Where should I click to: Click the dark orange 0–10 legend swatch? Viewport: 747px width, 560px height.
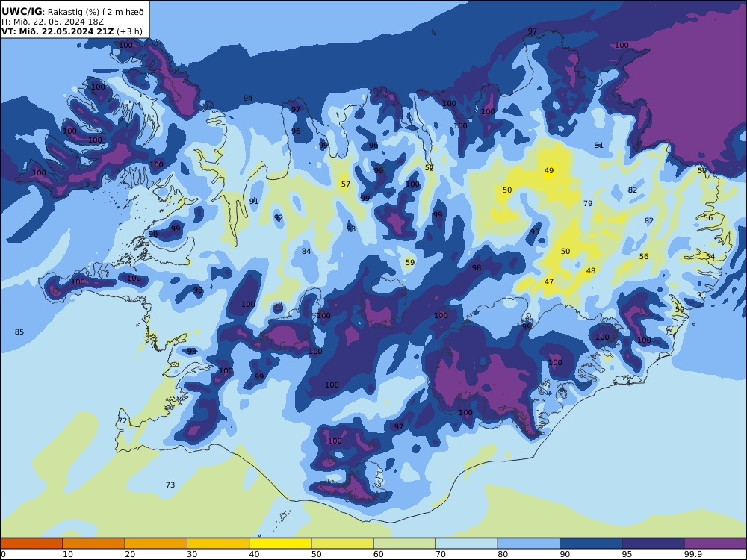[31, 544]
